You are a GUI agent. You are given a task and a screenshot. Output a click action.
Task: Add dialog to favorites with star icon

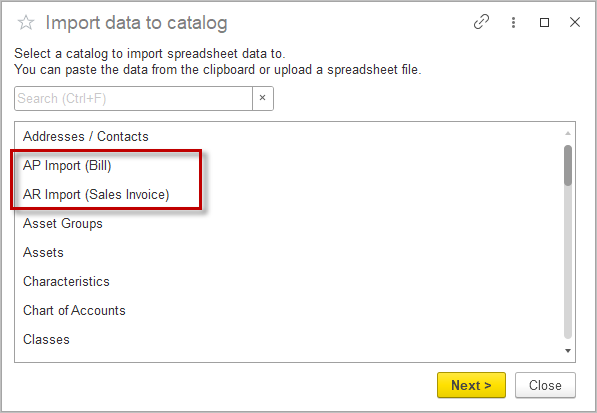click(26, 23)
